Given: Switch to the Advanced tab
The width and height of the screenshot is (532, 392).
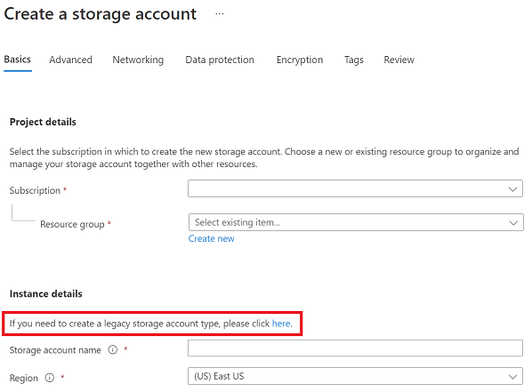Looking at the screenshot, I should click(x=70, y=60).
